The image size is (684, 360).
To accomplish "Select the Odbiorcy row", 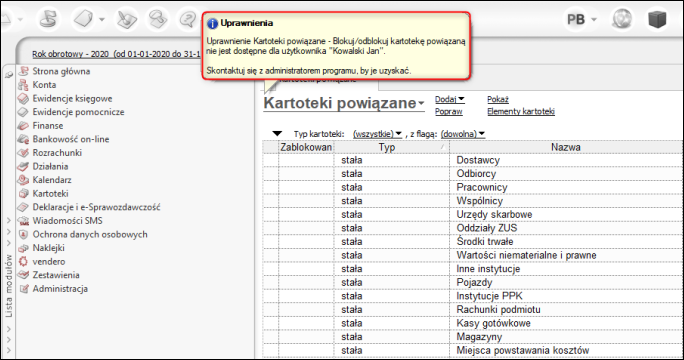I will [473, 174].
